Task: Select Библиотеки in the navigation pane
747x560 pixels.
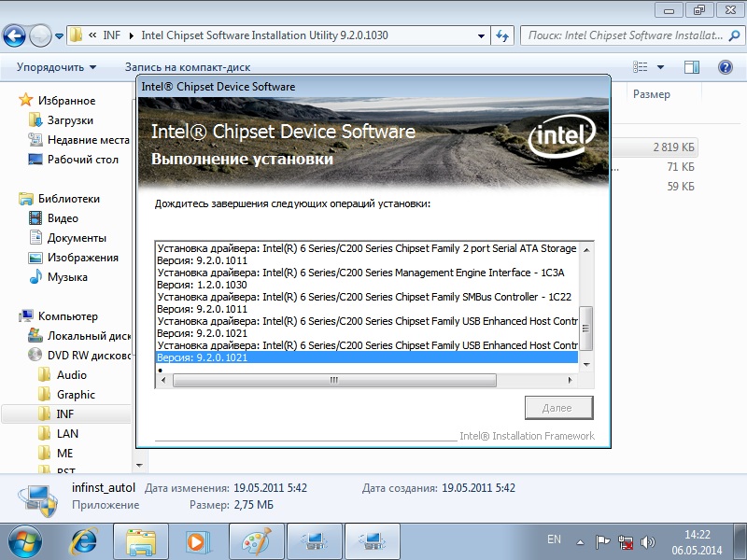Action: (69, 199)
